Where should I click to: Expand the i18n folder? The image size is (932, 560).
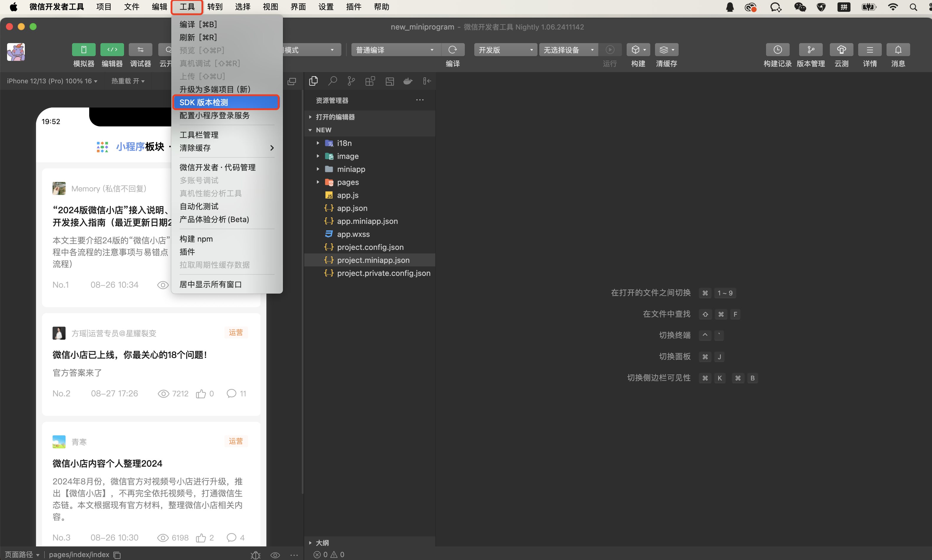pos(370,143)
